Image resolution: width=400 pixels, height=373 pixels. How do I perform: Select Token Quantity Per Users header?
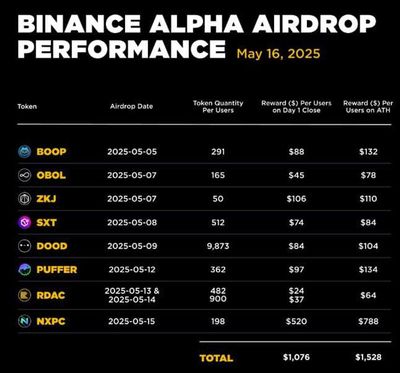218,107
